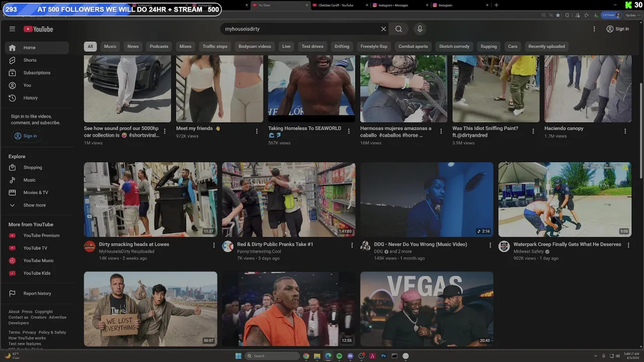
Task: Open video title Dirty smacking heads at Lowes
Action: click(134, 244)
